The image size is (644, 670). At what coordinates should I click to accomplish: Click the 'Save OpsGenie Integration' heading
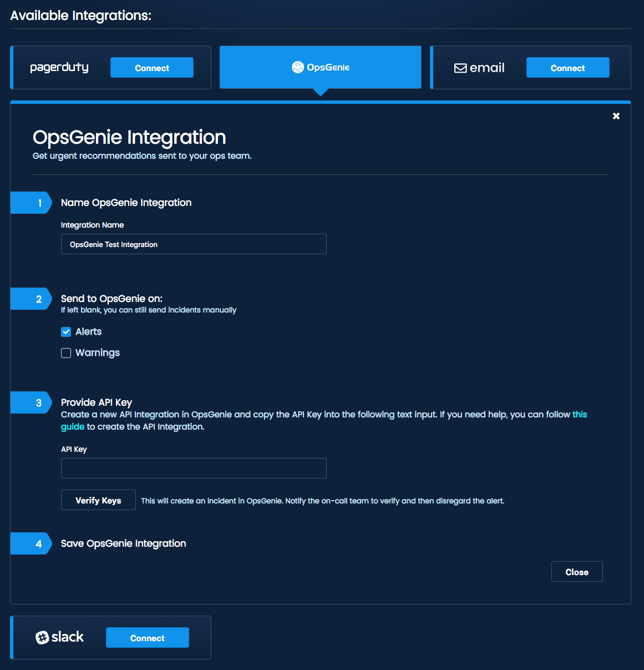[x=124, y=543]
